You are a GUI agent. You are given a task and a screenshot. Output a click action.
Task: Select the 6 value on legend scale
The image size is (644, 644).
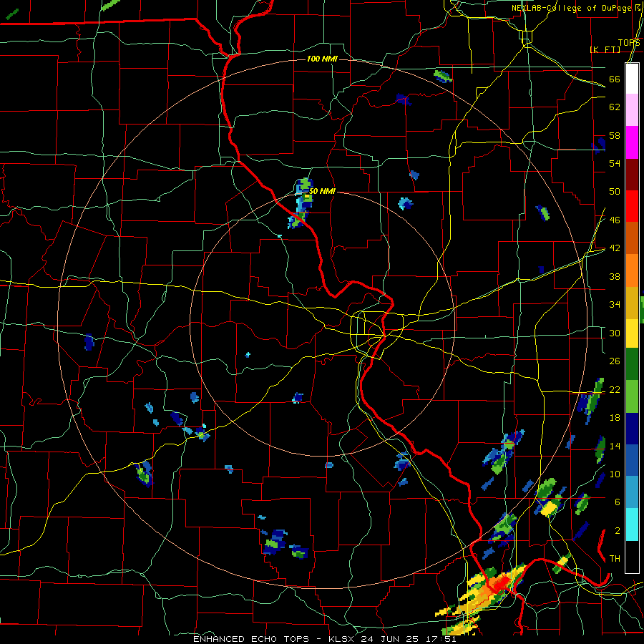pyautogui.click(x=618, y=502)
